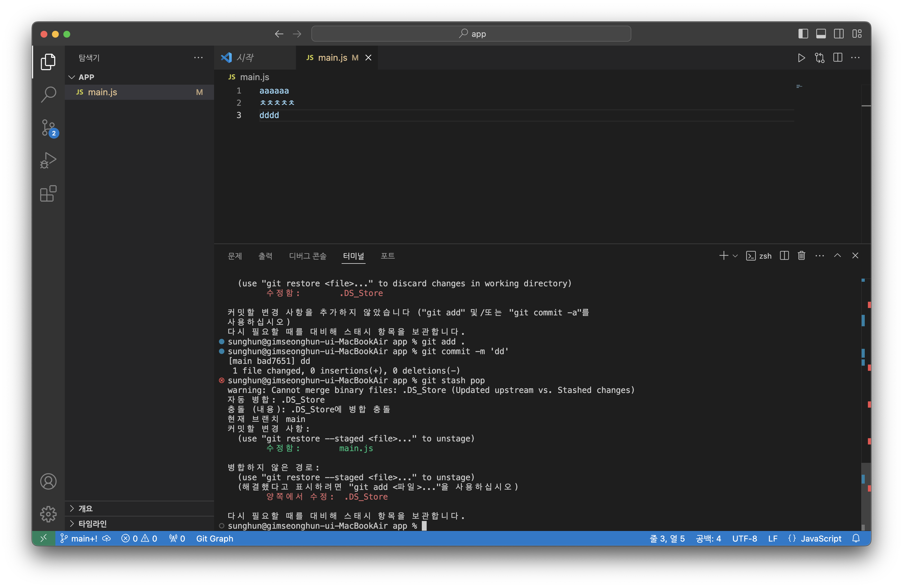Toggle the secondary sidebar layout button
The width and height of the screenshot is (903, 588).
pyautogui.click(x=838, y=34)
